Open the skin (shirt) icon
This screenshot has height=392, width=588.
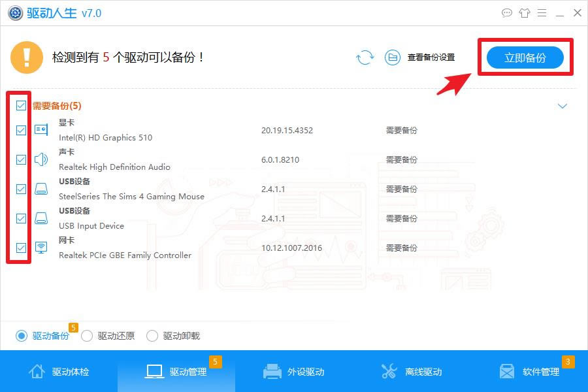pyautogui.click(x=525, y=13)
